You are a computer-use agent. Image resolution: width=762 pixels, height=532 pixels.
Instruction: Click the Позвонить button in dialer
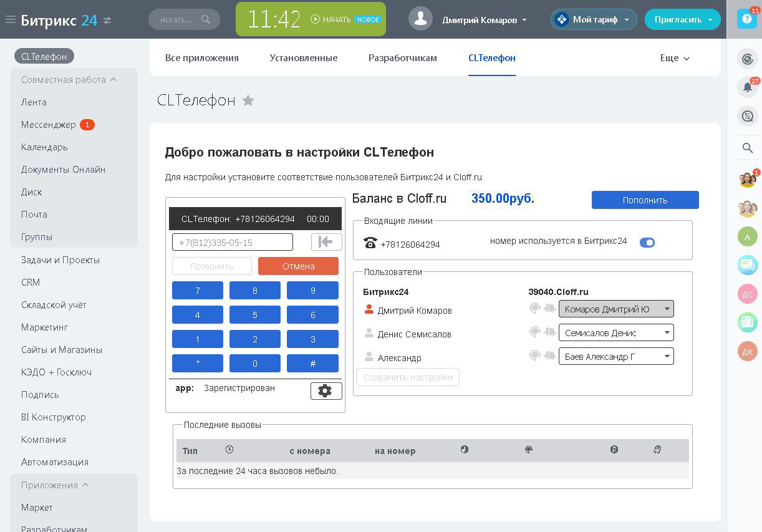pyautogui.click(x=212, y=266)
